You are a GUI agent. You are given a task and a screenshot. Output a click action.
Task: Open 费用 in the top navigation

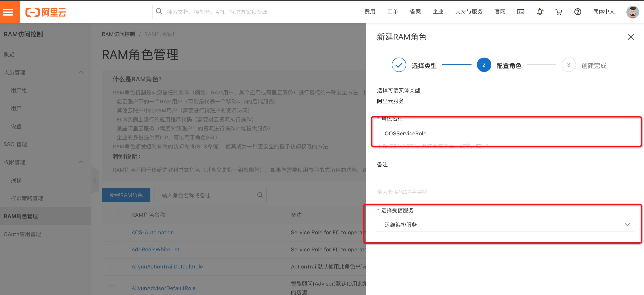pyautogui.click(x=370, y=11)
